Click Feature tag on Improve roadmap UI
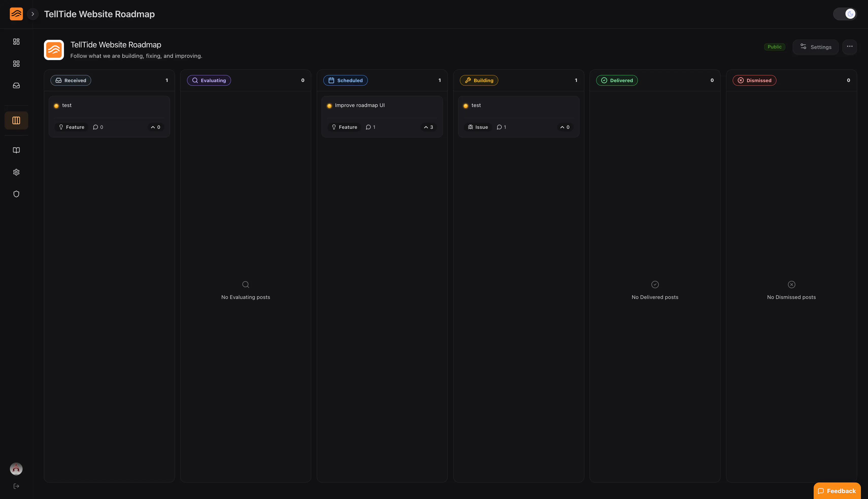 (344, 127)
